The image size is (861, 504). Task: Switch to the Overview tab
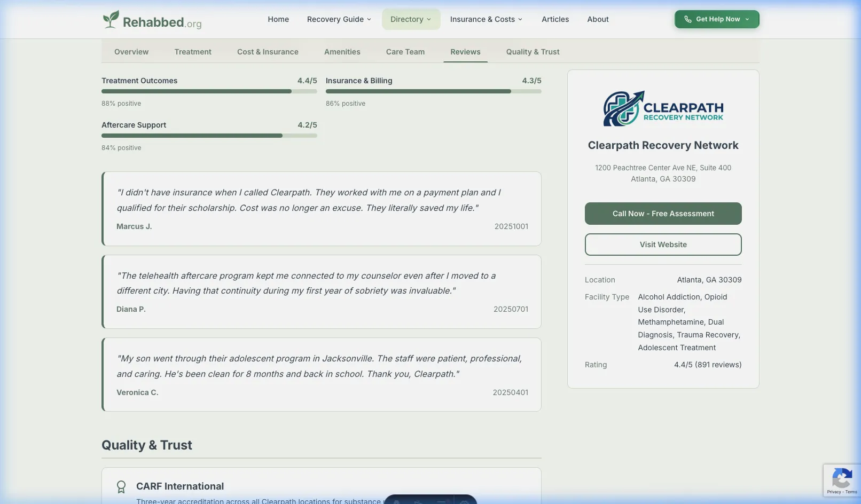click(x=131, y=52)
